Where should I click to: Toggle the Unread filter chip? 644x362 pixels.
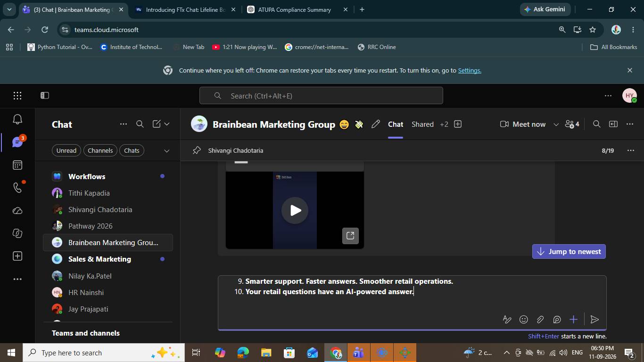pyautogui.click(x=66, y=150)
